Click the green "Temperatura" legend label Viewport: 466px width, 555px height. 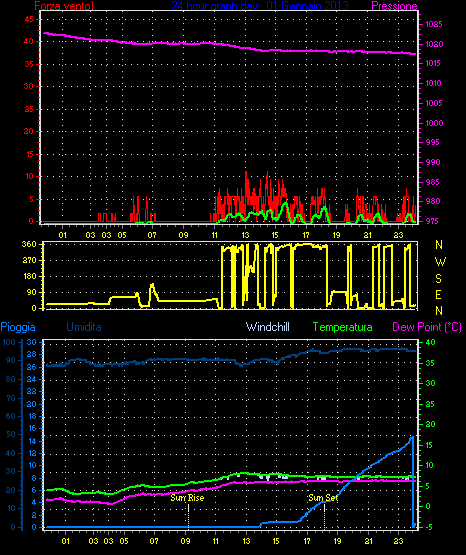[x=342, y=327]
